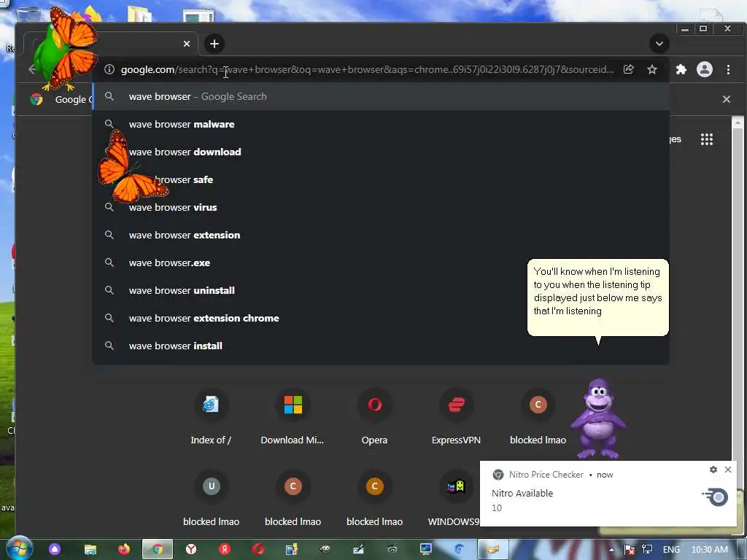The height and width of the screenshot is (560, 747).
Task: Open 'Download Mi...' Microsoft shortcut
Action: pyautogui.click(x=293, y=417)
